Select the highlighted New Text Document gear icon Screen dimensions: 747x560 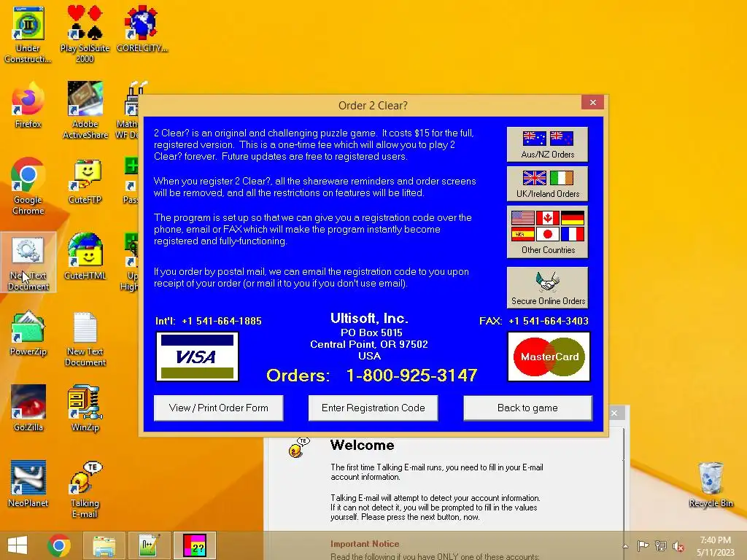[x=28, y=262]
